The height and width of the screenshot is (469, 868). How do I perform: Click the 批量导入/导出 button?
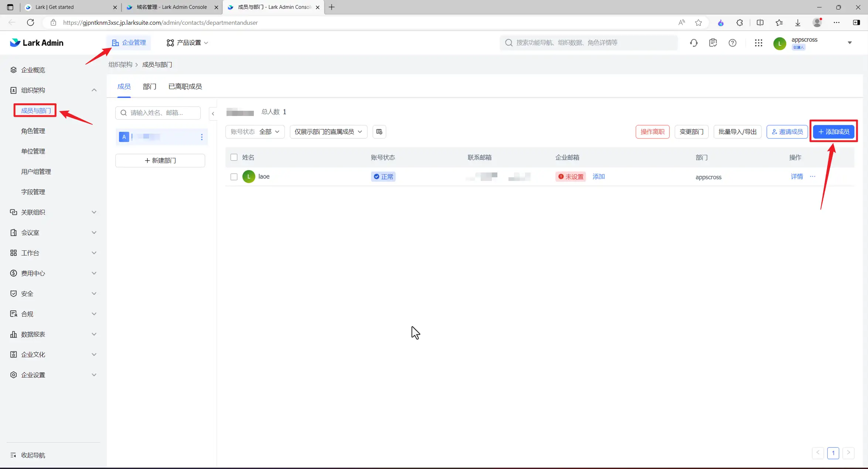click(x=737, y=131)
